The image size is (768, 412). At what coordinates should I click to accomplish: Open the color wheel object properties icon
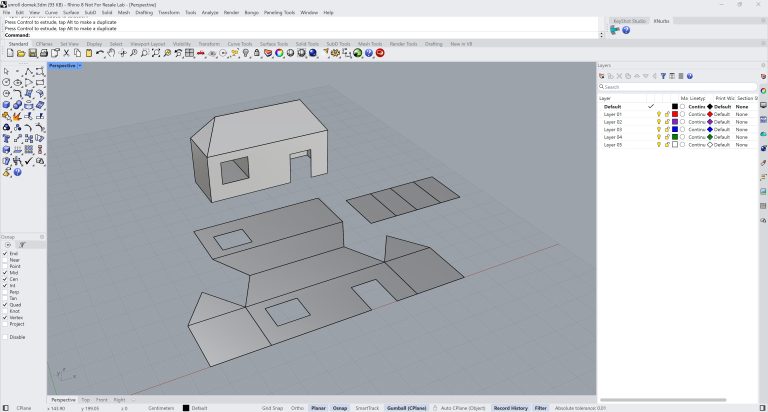click(279, 53)
